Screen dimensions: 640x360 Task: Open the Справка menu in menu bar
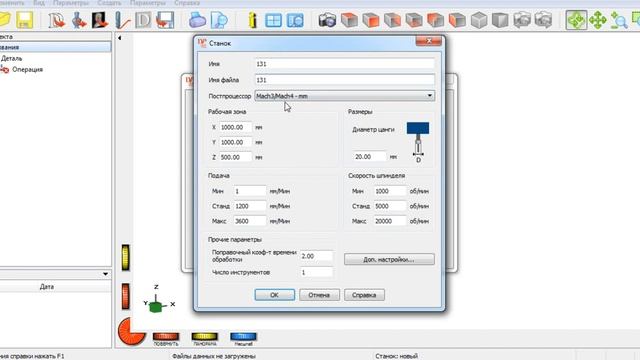point(187,3)
